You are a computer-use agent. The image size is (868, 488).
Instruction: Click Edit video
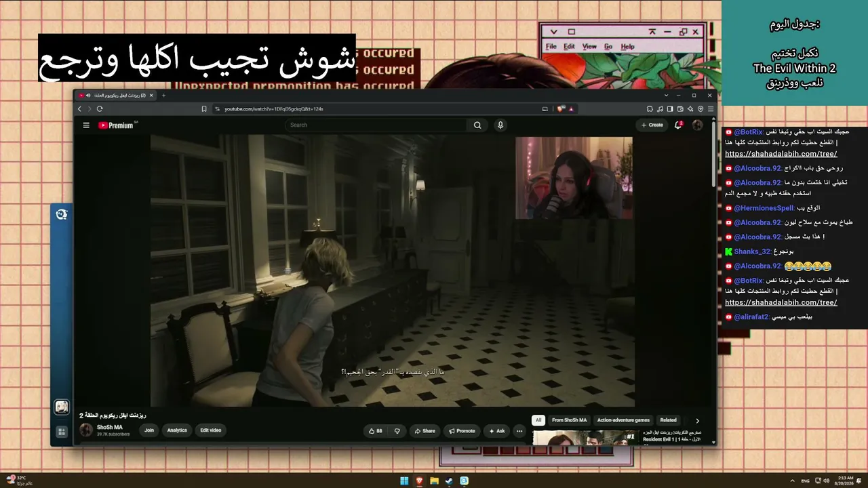pyautogui.click(x=210, y=430)
